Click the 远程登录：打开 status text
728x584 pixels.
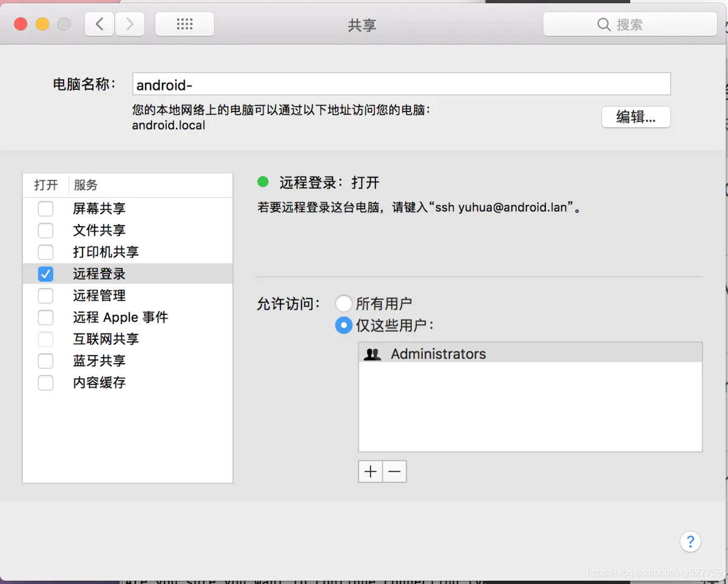(329, 183)
